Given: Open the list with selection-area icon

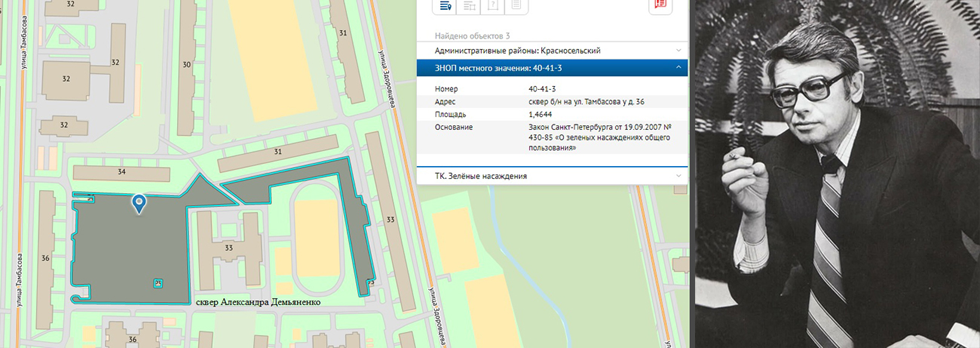Looking at the screenshot, I should [x=468, y=5].
